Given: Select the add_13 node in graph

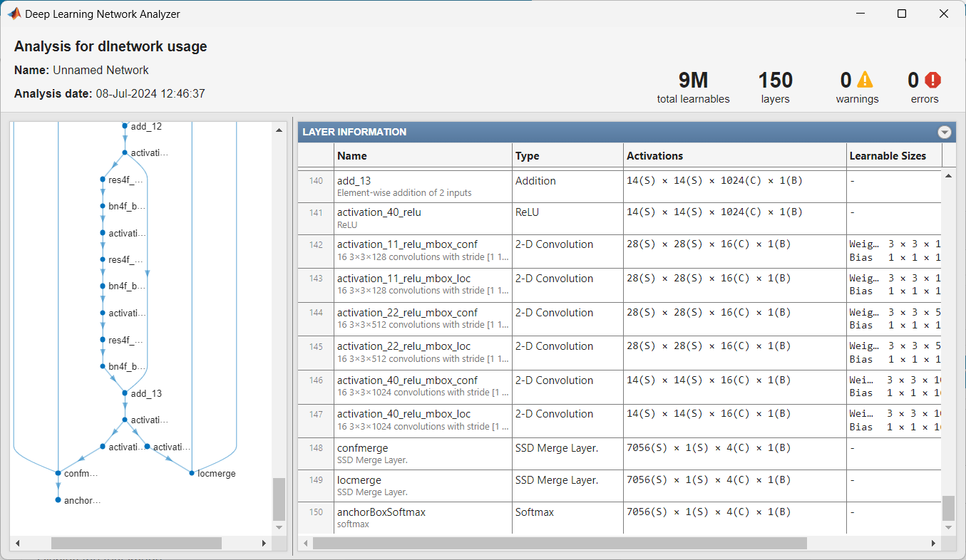Looking at the screenshot, I should pos(125,393).
